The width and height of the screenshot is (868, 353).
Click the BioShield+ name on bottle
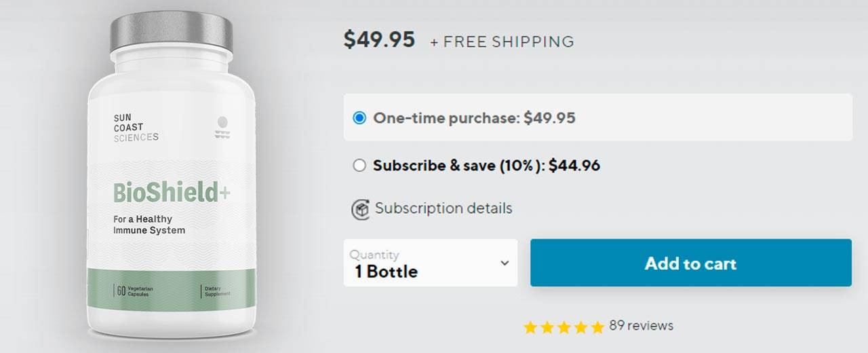pyautogui.click(x=172, y=193)
